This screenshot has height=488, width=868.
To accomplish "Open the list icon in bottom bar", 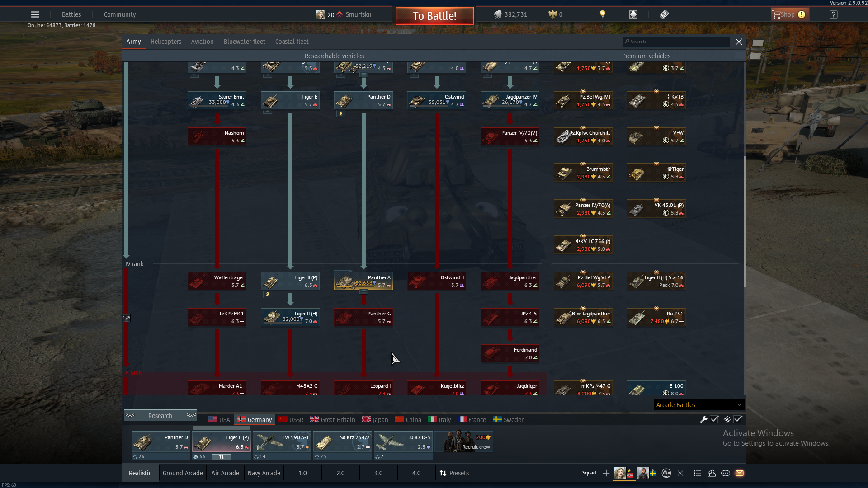I will [x=698, y=473].
